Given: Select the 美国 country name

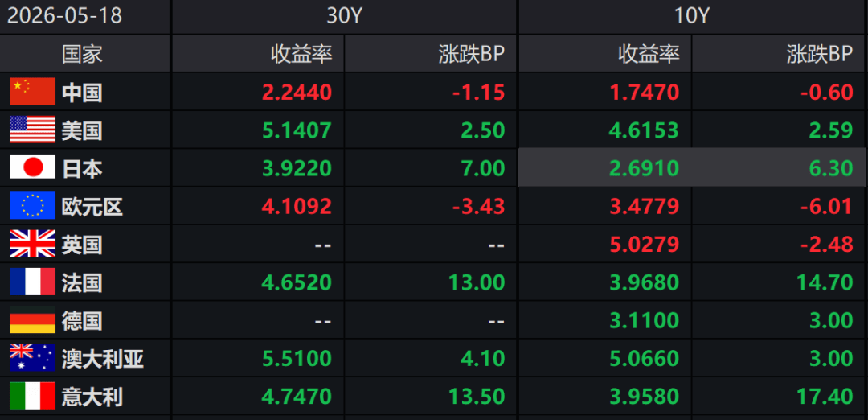Looking at the screenshot, I should pyautogui.click(x=82, y=130).
